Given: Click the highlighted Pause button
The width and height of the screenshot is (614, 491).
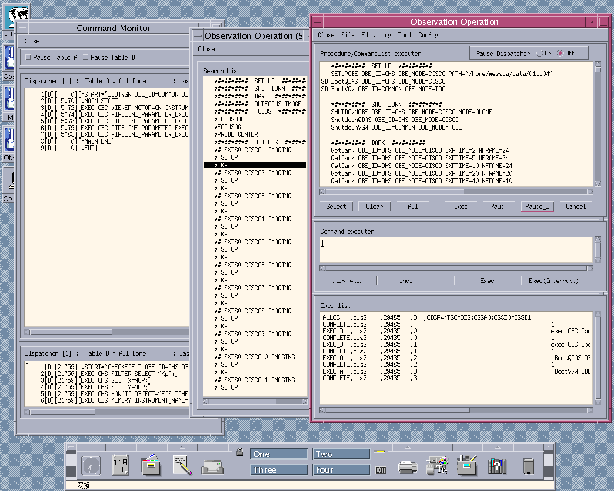Looking at the screenshot, I should coord(537,206).
